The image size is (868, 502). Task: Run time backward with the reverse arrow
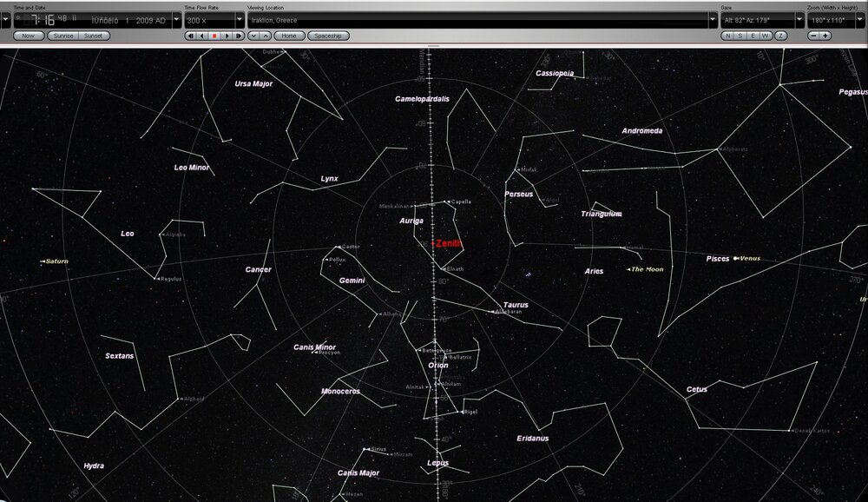pyautogui.click(x=202, y=36)
